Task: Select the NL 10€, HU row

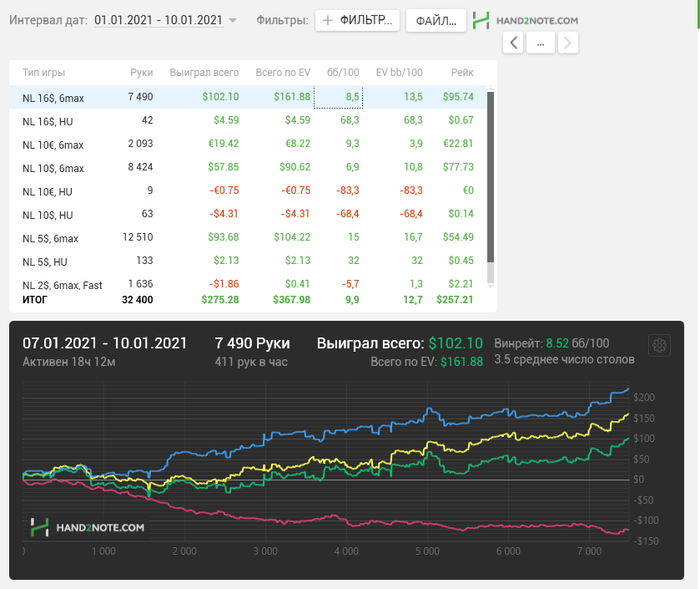Action: (x=247, y=191)
